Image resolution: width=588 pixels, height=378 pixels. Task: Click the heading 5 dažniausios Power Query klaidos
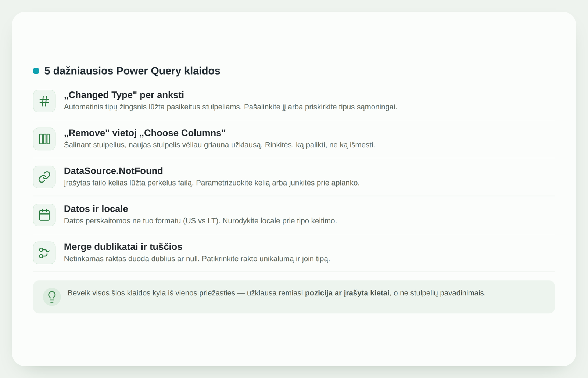point(132,71)
